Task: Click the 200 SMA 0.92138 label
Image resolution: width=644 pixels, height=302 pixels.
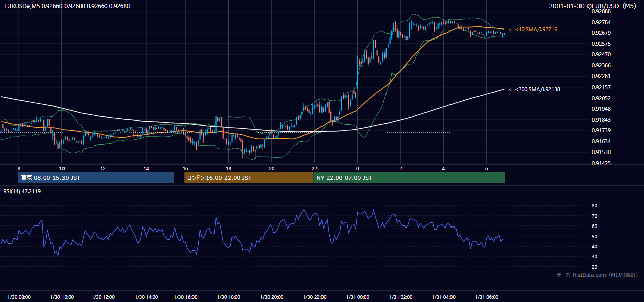Action: click(535, 89)
